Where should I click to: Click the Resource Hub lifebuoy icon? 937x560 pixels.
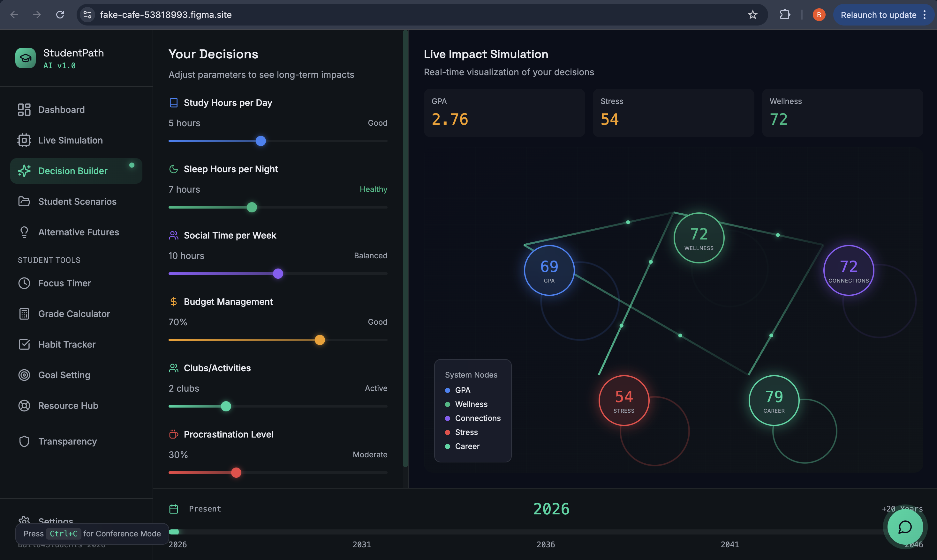pos(24,406)
